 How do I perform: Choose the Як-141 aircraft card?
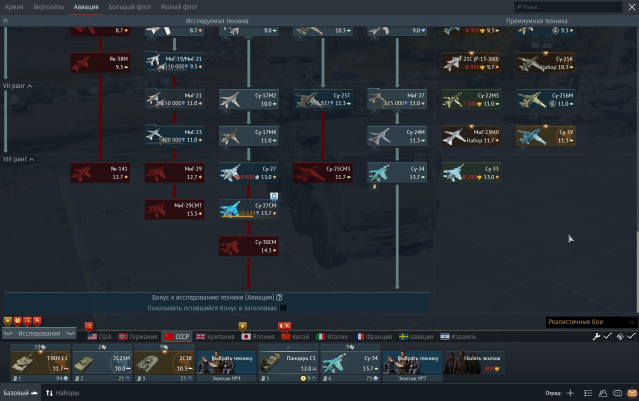click(98, 173)
